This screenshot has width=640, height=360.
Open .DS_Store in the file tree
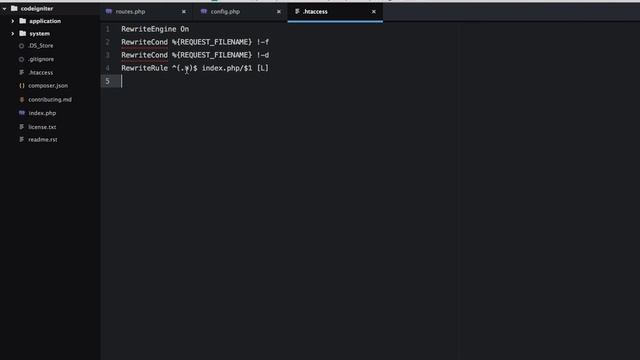41,46
